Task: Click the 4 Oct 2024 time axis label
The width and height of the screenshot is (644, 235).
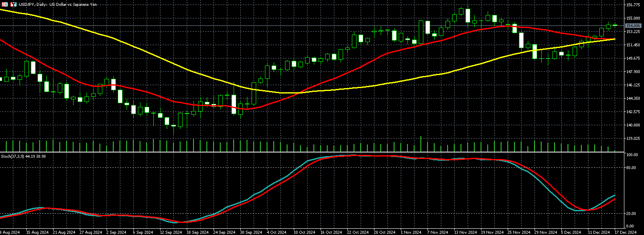Action: coord(276,232)
